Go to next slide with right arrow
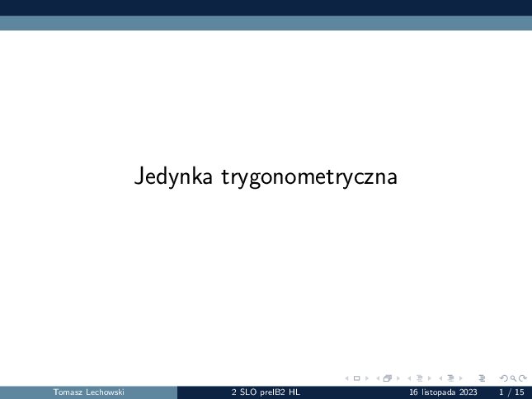This screenshot has height=399, width=532. click(x=367, y=378)
